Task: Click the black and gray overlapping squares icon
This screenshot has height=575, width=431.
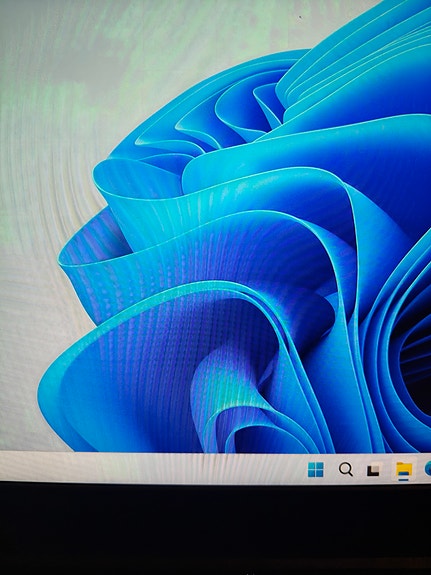Action: [373, 470]
